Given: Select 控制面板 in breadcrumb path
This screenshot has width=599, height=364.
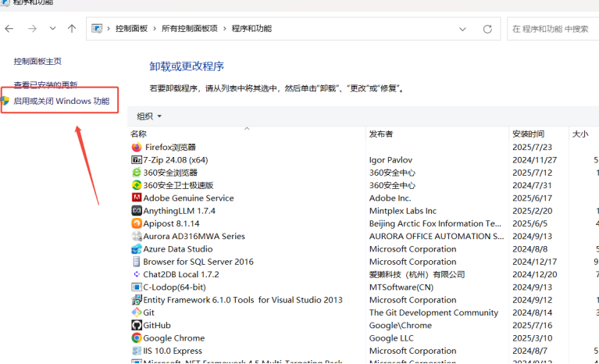Looking at the screenshot, I should point(131,29).
